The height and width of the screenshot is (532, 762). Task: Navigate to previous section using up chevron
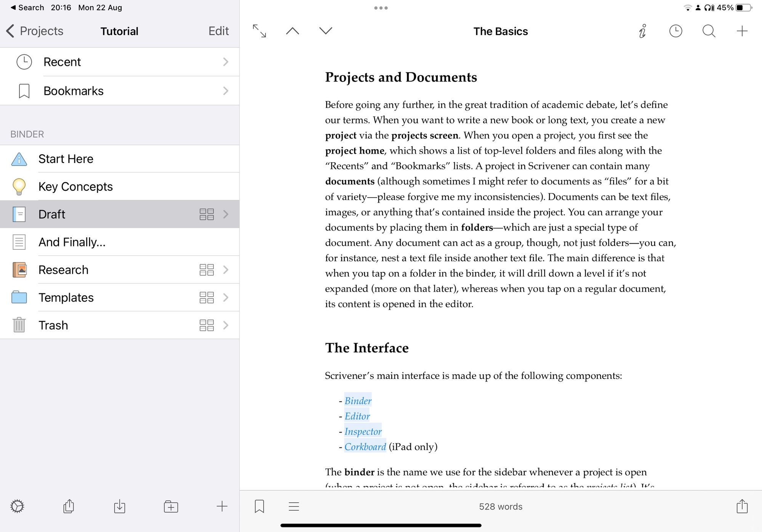click(293, 31)
